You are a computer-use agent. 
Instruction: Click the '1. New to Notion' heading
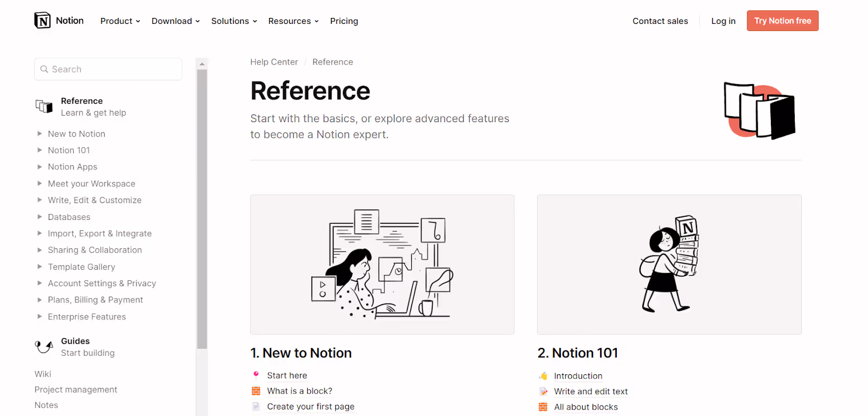tap(301, 353)
